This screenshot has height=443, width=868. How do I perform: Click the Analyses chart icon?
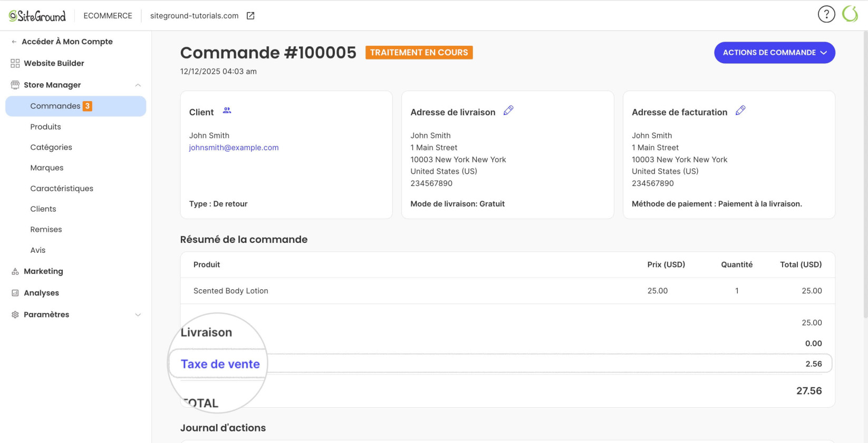15,293
